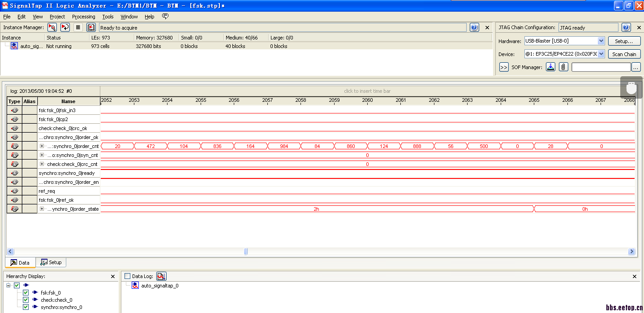The height and width of the screenshot is (313, 644).
Task: Open Instance Manager help question-mark icon
Action: coord(474,27)
